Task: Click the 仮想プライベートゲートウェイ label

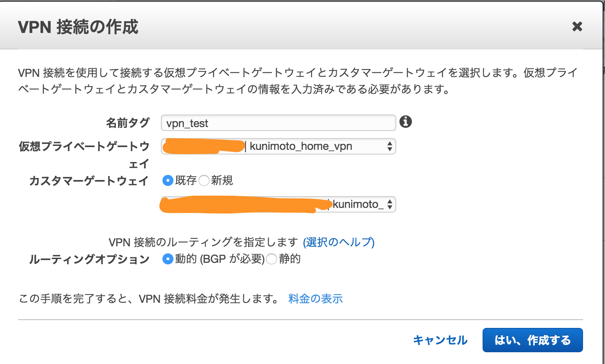Action: pyautogui.click(x=84, y=155)
